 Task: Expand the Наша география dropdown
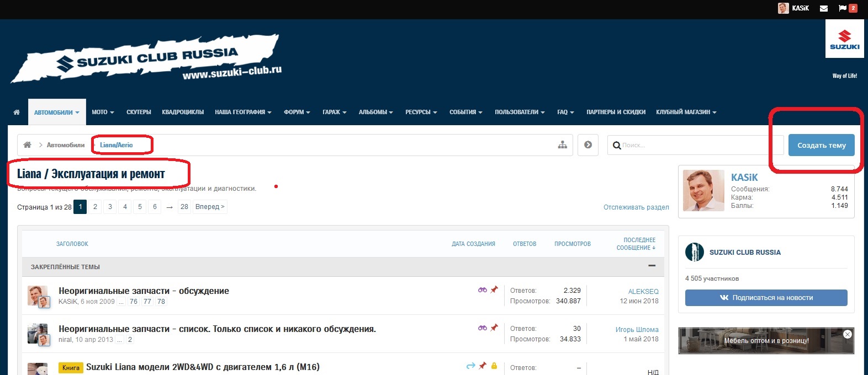coord(243,112)
